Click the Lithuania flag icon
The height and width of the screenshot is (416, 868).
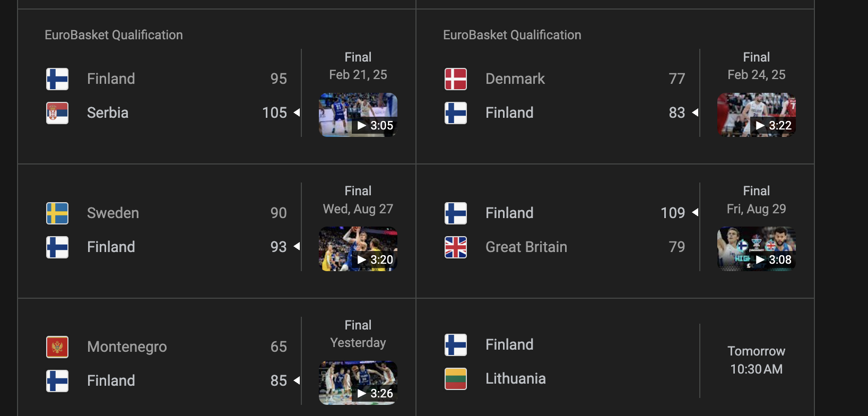click(x=456, y=379)
